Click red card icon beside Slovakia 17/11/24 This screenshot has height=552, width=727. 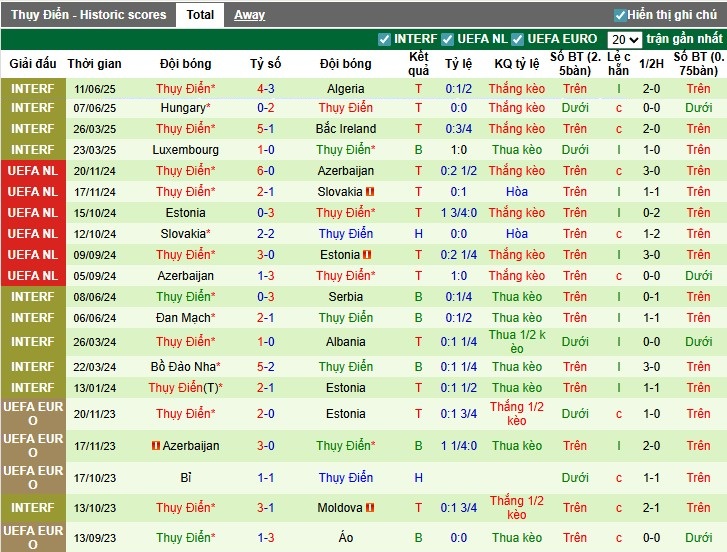[370, 191]
